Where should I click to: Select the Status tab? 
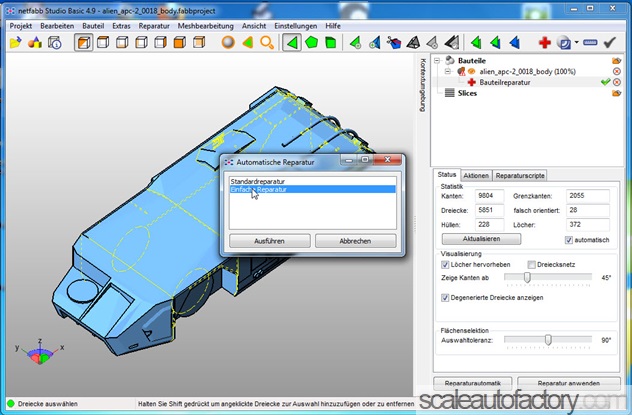click(x=447, y=174)
